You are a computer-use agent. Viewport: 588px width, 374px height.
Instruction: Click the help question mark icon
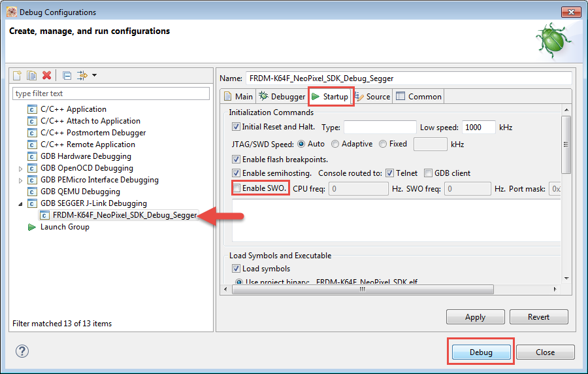22,351
